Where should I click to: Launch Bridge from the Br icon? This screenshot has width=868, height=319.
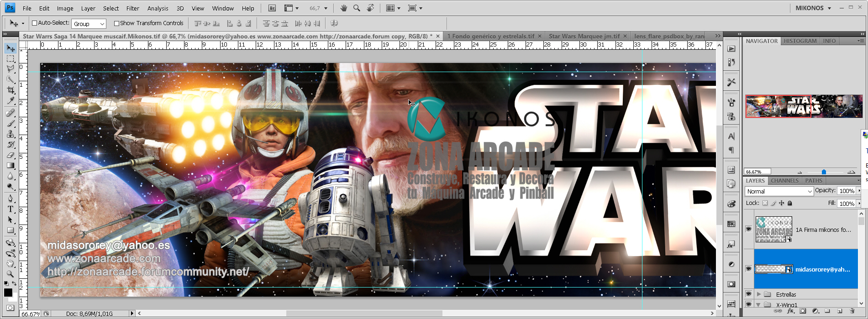(272, 8)
